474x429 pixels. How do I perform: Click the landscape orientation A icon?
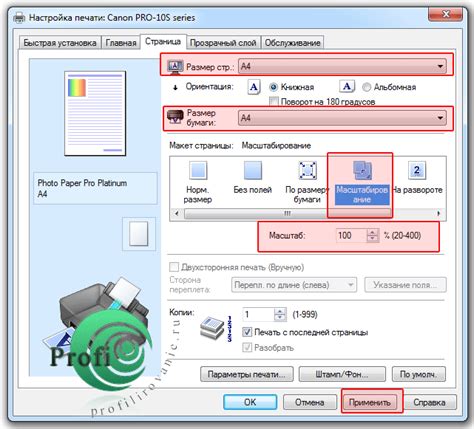(x=347, y=87)
